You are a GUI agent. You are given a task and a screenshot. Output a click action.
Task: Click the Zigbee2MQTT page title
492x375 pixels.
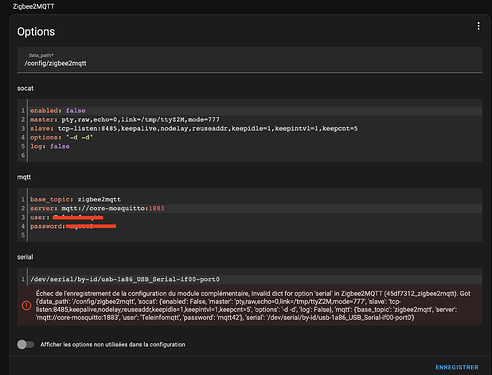tap(33, 6)
